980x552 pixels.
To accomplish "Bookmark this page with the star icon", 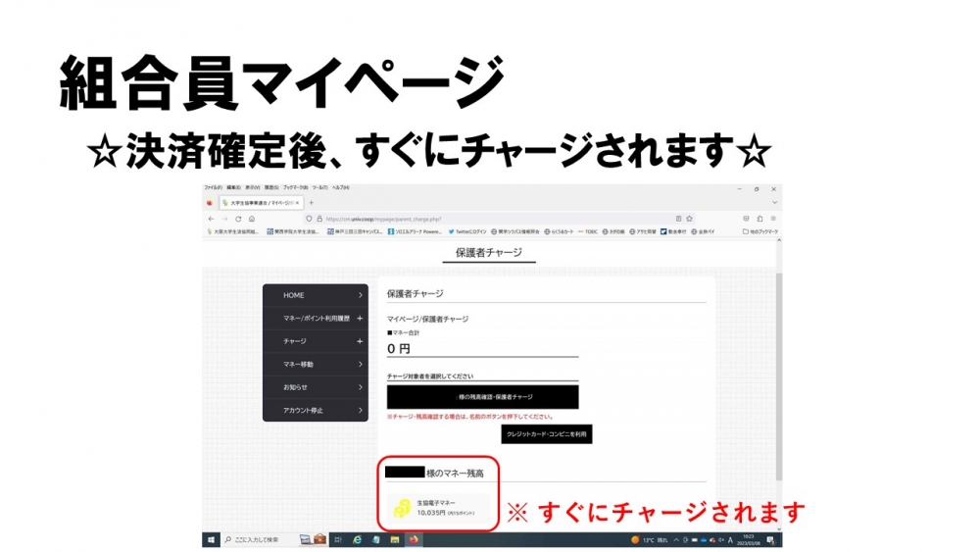I will [x=689, y=219].
